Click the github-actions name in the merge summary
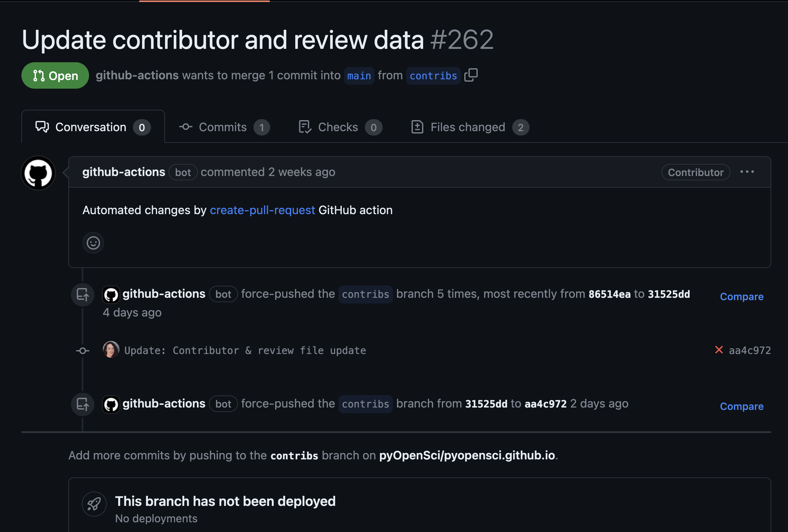The image size is (788, 532). 137,75
